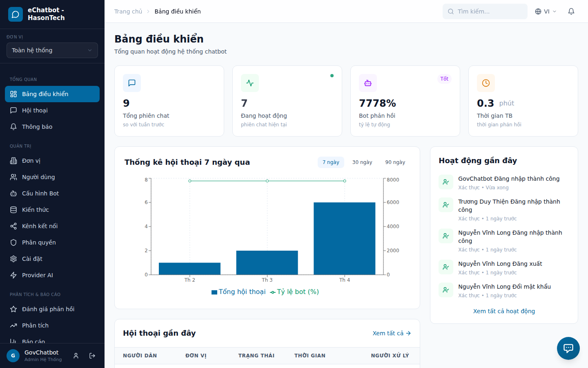
Task: Select the 90 ngày period option
Action: (395, 162)
